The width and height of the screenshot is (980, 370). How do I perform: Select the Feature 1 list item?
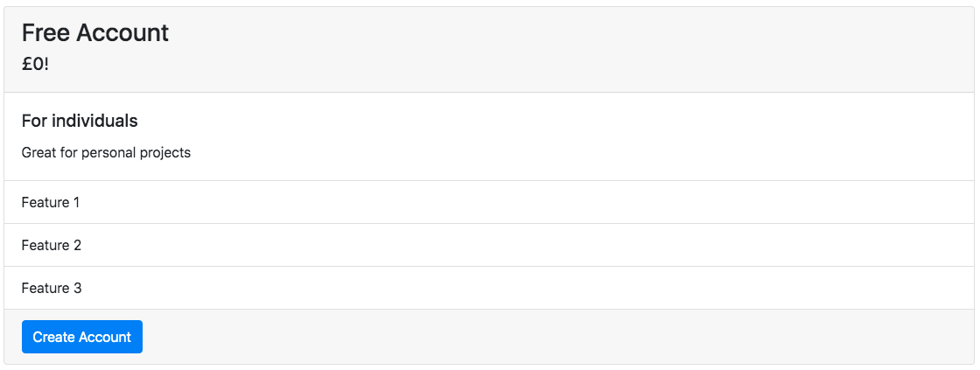[51, 202]
